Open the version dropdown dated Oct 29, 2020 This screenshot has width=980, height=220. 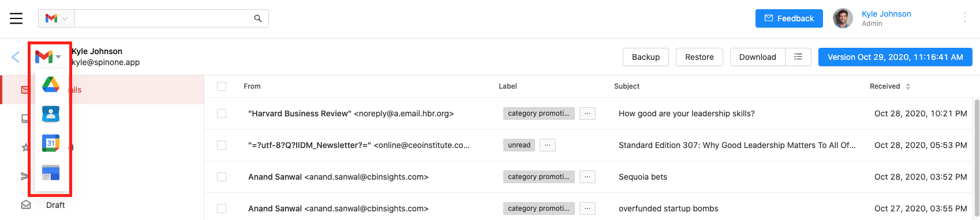(x=895, y=57)
